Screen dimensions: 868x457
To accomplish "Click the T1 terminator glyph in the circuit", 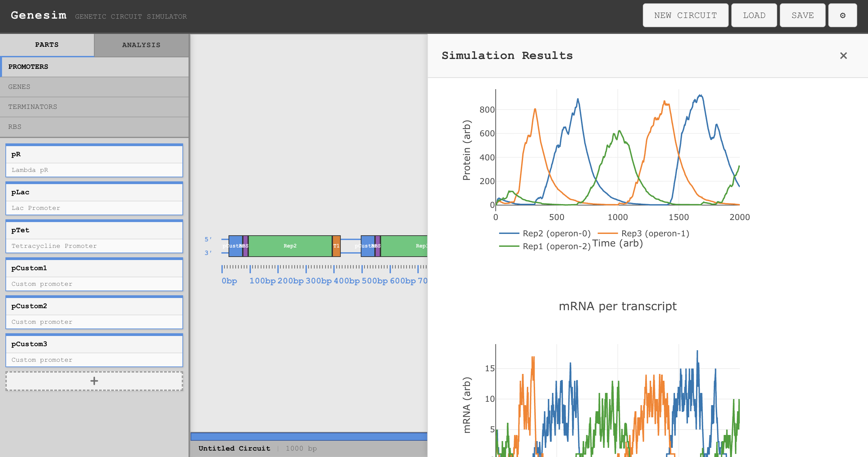I will pyautogui.click(x=336, y=246).
